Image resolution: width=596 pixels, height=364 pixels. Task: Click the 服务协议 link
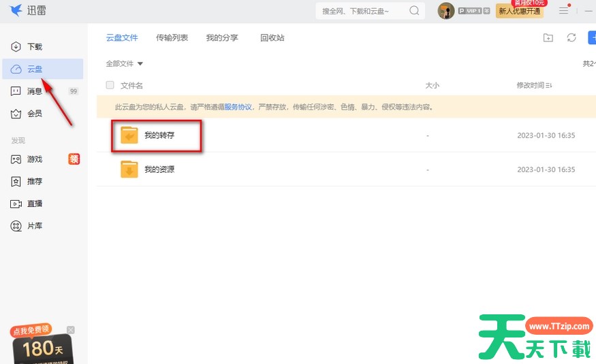pyautogui.click(x=238, y=107)
